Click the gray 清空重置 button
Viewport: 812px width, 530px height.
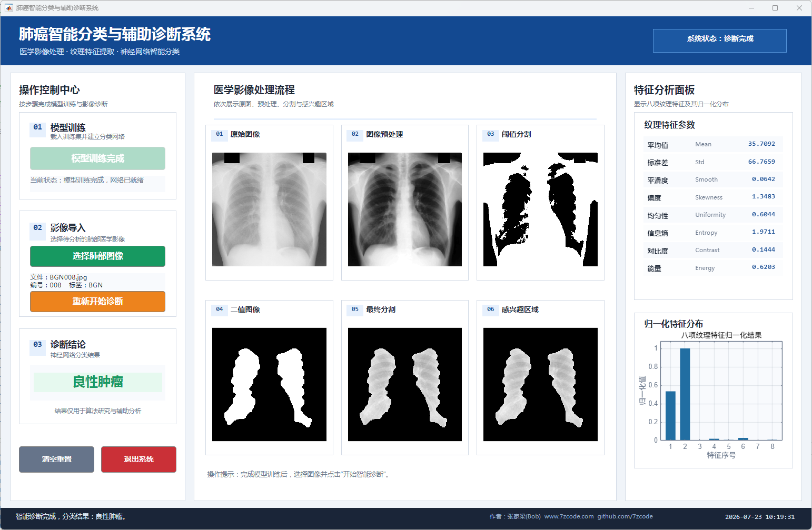coord(56,459)
